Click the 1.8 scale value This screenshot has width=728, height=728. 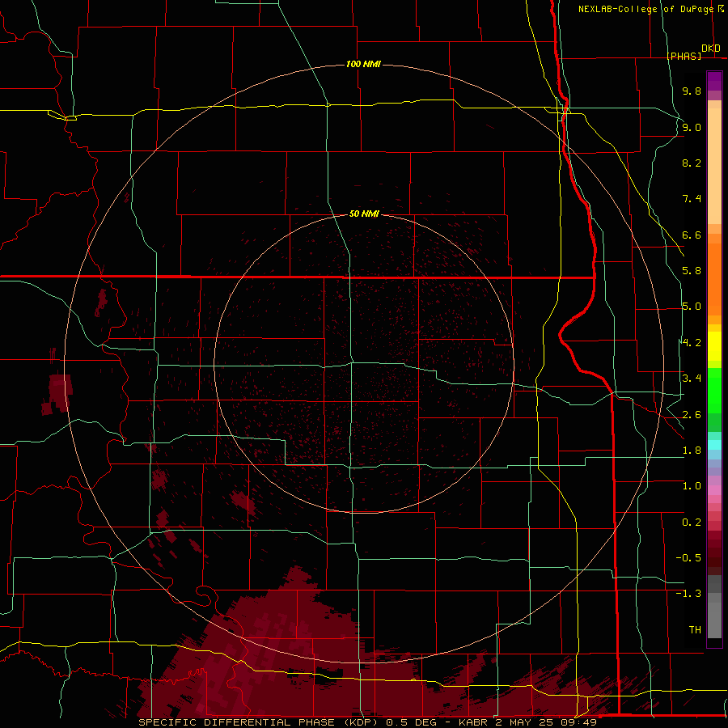pyautogui.click(x=692, y=451)
